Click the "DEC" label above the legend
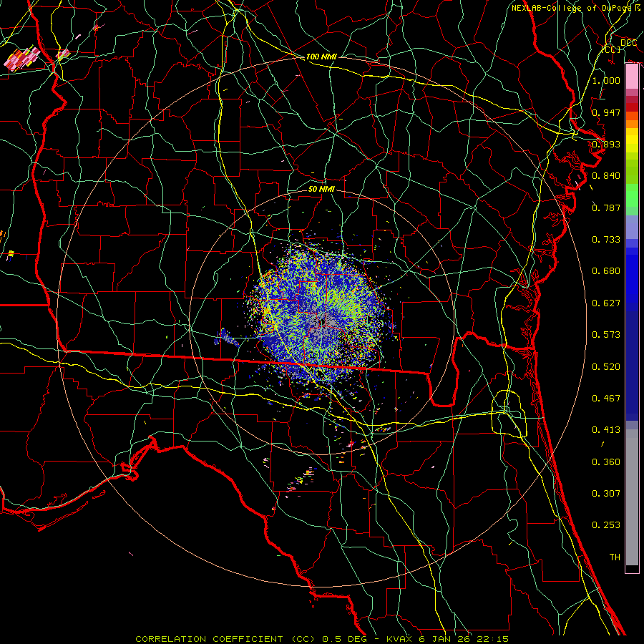The width and height of the screenshot is (644, 644). 628,43
